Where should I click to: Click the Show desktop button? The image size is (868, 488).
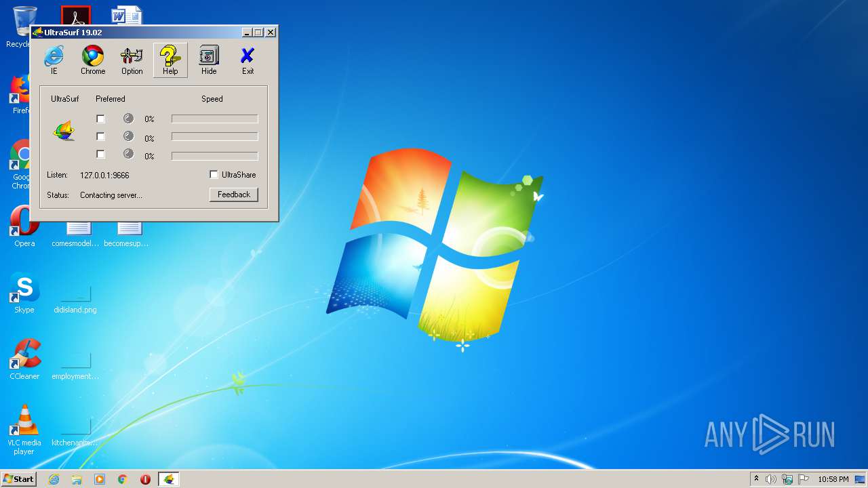[x=861, y=479]
